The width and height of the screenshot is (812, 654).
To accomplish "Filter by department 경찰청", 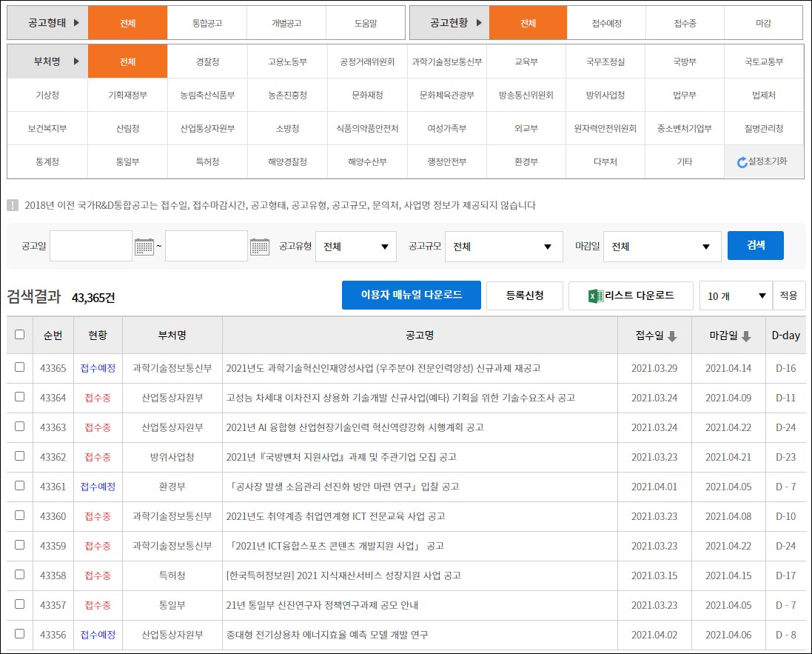I will (207, 61).
